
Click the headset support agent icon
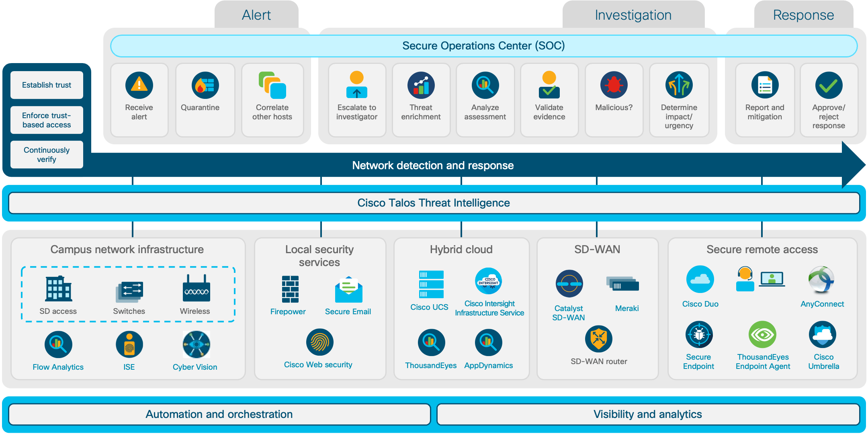745,279
